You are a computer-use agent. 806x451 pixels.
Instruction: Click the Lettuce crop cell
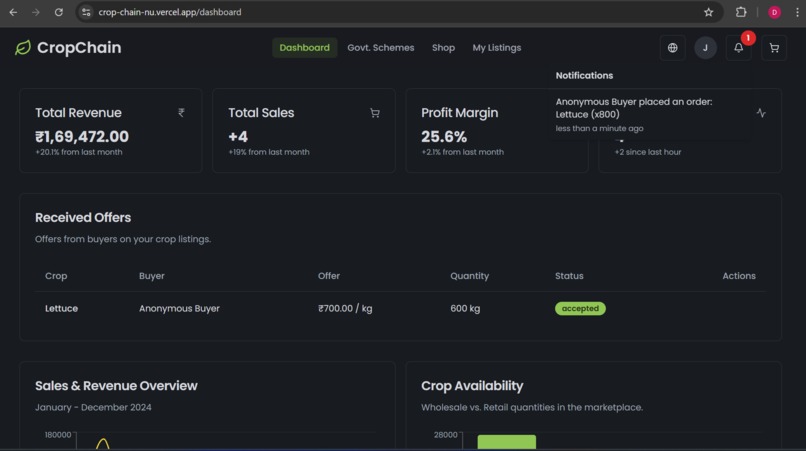point(61,309)
